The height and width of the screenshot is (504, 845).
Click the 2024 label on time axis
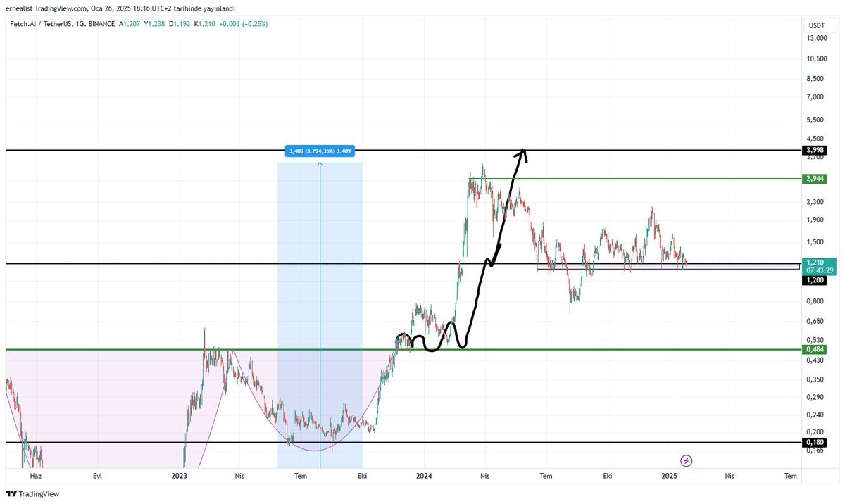(x=424, y=477)
